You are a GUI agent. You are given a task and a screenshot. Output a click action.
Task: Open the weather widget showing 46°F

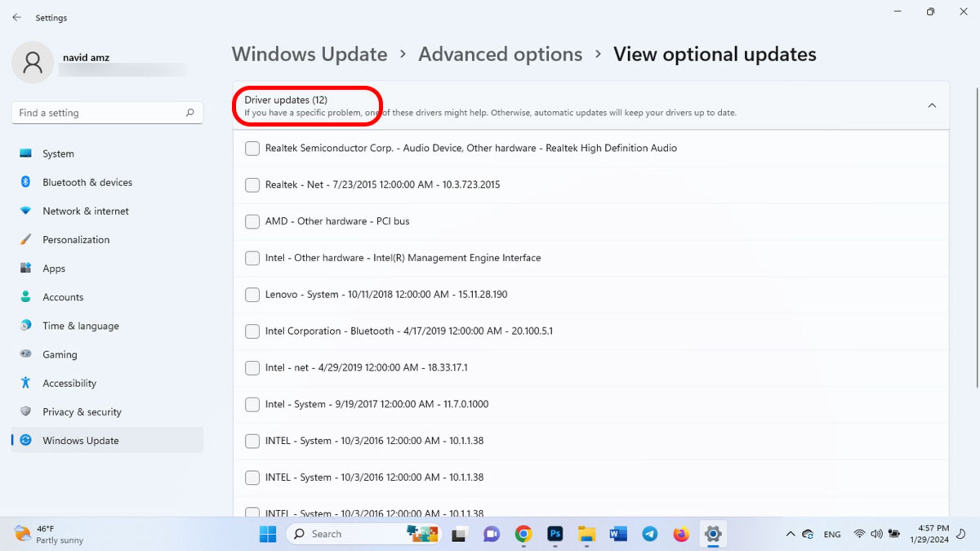[x=49, y=534]
